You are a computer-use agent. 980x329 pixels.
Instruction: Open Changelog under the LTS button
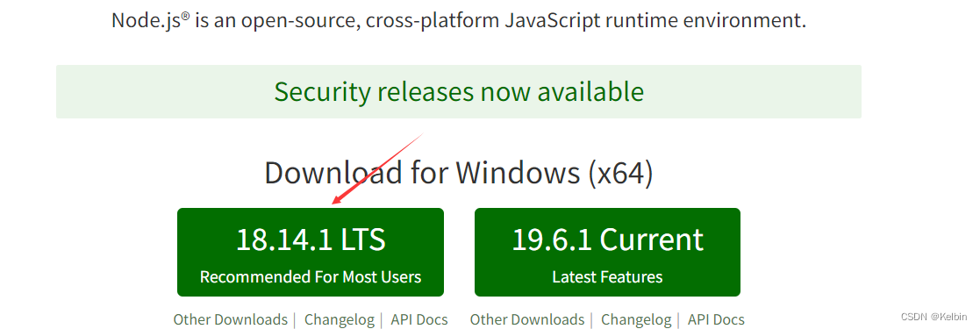(340, 319)
